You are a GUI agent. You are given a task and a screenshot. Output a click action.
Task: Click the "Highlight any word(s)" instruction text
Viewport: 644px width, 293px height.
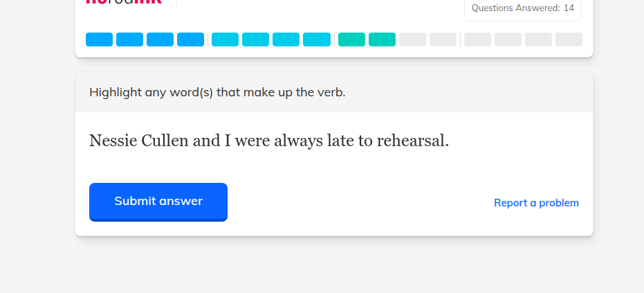(217, 92)
